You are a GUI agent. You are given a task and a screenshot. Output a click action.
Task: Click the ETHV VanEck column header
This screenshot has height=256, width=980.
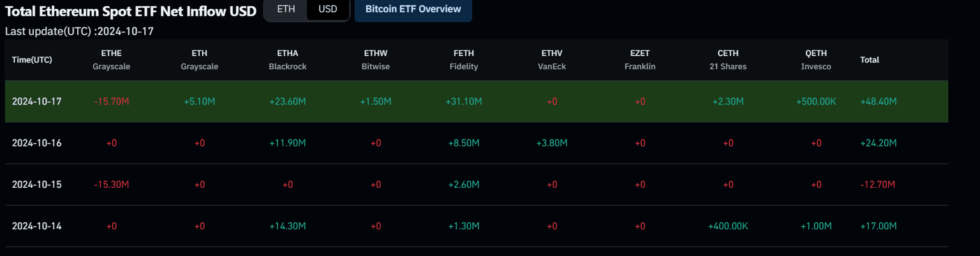(551, 60)
